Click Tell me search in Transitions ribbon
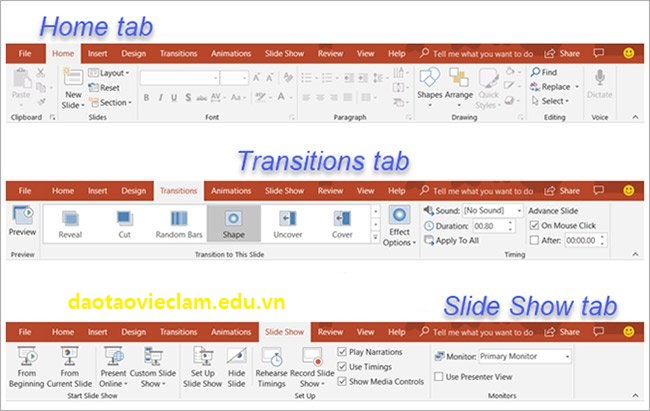Viewport: 650px width, 411px height. [x=476, y=191]
